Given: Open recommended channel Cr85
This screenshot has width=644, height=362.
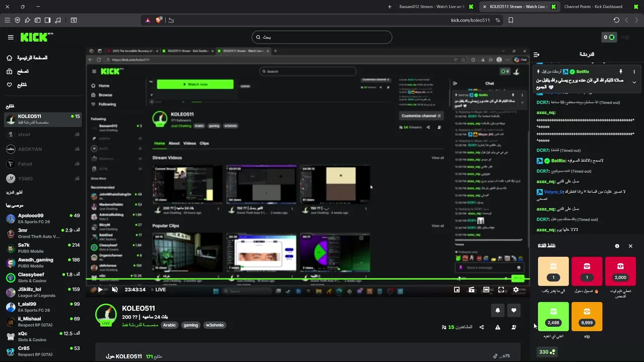Looking at the screenshot, I should click(x=43, y=351).
